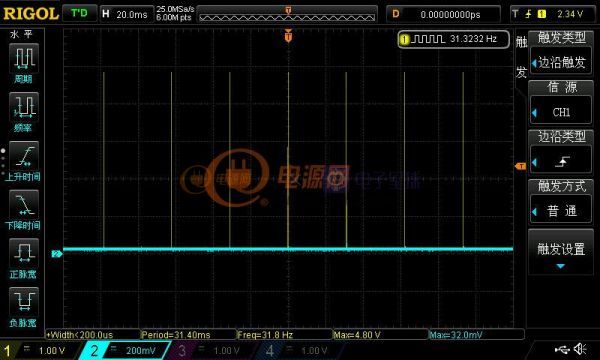
Task: Expand the CH1 source selection arrow
Action: click(x=534, y=112)
